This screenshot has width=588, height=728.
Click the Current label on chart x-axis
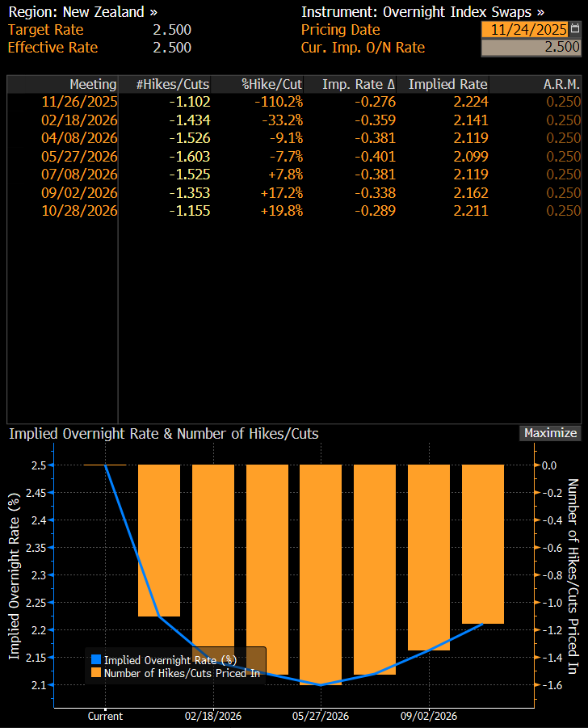[x=105, y=716]
